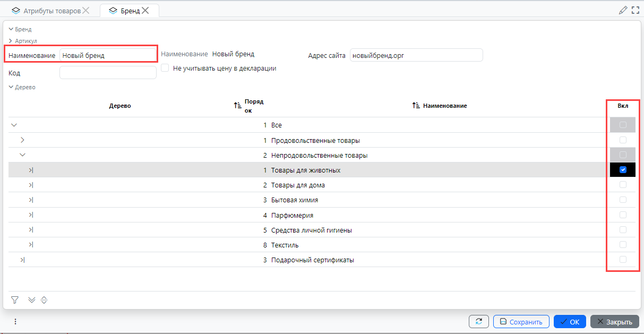Open the three-dot menu at bottom left
The height and width of the screenshot is (334, 644).
[x=15, y=321]
